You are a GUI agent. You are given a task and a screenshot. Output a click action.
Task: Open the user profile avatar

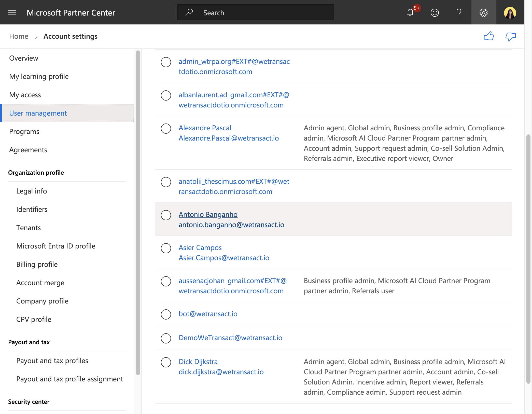[510, 12]
